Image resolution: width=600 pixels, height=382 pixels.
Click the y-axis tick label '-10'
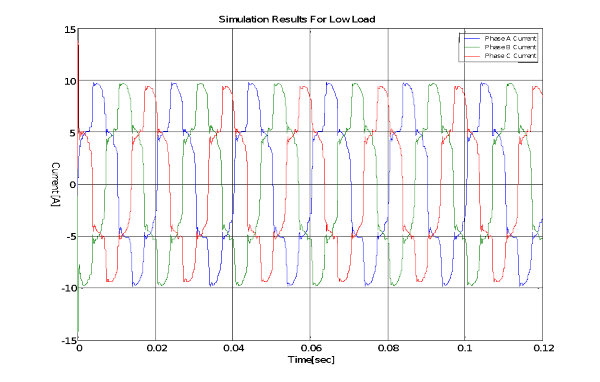tap(69, 288)
